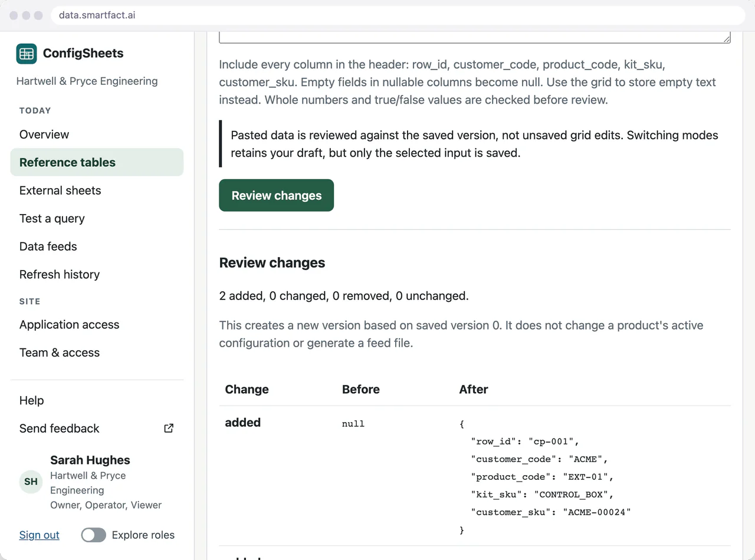Click the Before column header
The height and width of the screenshot is (560, 755).
361,390
